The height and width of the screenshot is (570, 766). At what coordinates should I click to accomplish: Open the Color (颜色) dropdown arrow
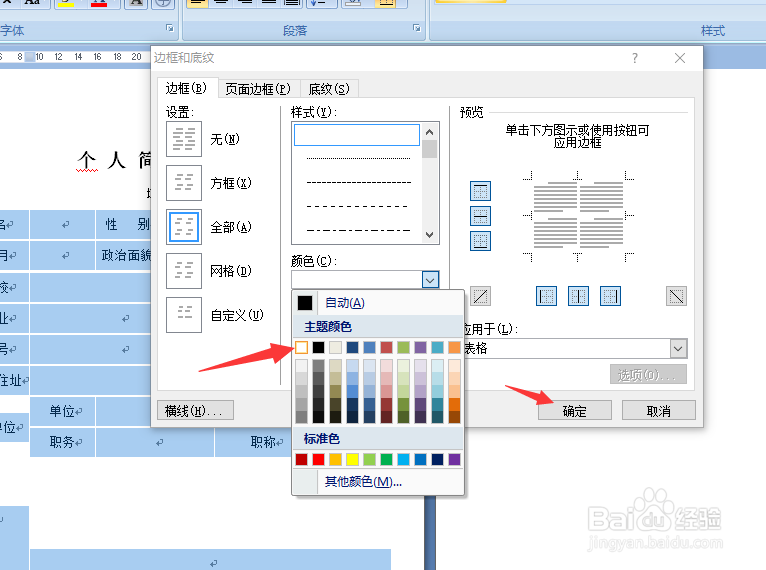pos(430,280)
